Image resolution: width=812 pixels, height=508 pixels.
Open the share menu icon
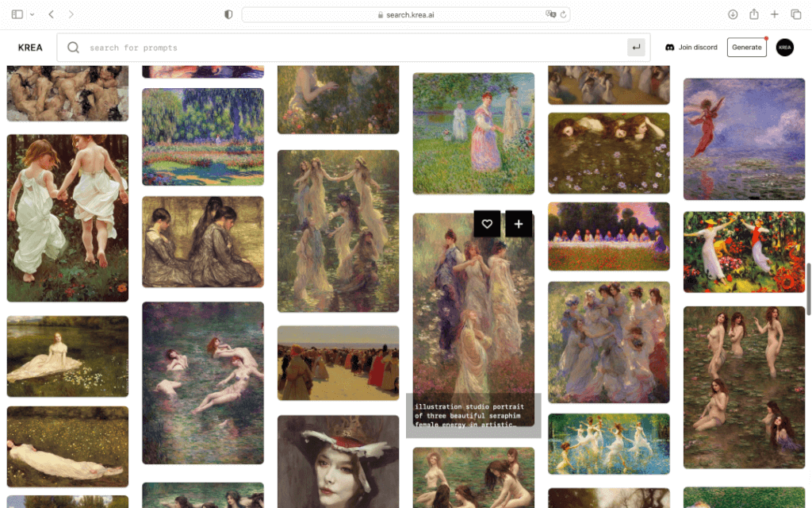click(754, 14)
